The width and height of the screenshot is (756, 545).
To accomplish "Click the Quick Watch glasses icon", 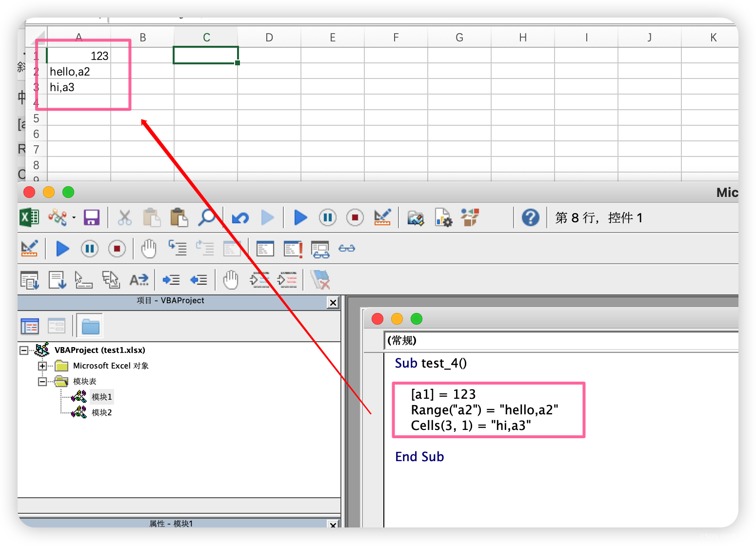I will pos(347,248).
